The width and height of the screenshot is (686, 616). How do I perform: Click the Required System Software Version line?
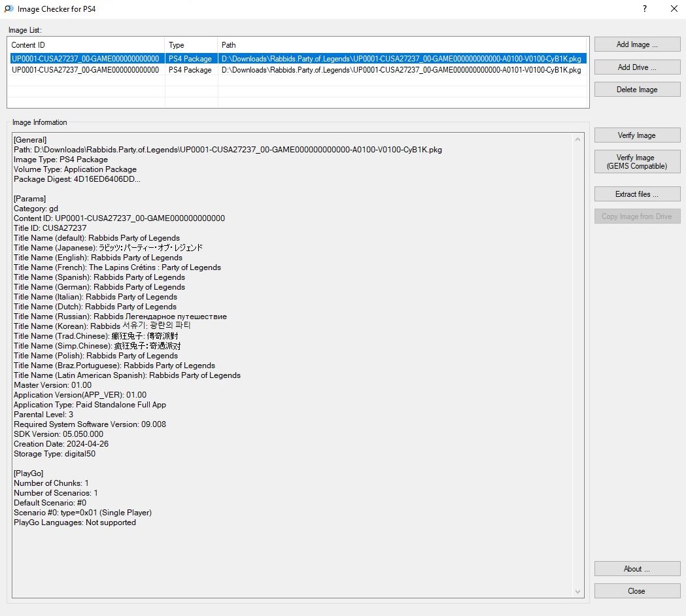(90, 424)
